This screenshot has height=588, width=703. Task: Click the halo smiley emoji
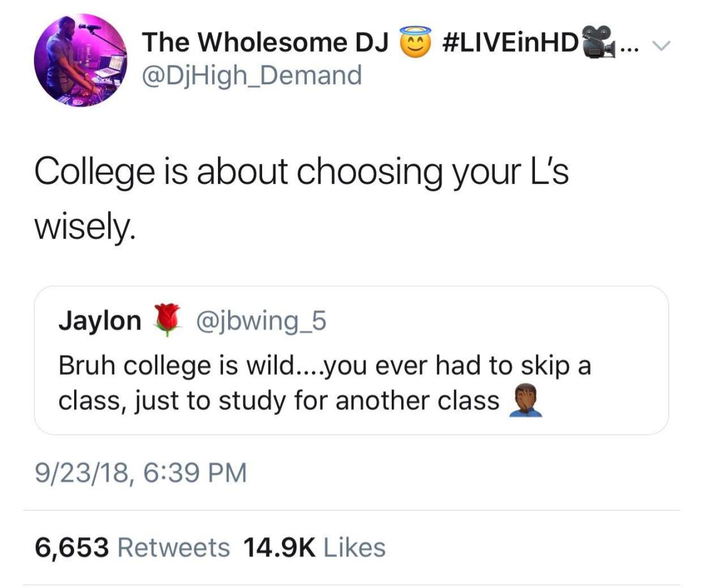point(412,43)
